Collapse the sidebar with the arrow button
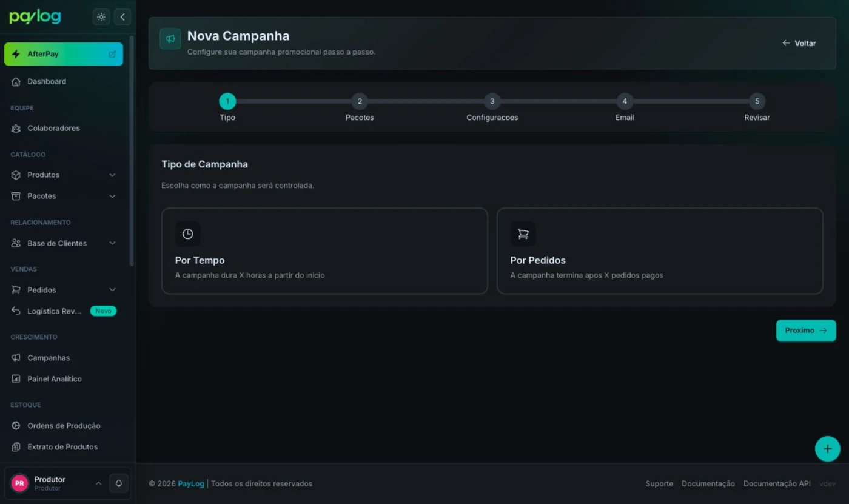The height and width of the screenshot is (504, 849). (x=122, y=17)
